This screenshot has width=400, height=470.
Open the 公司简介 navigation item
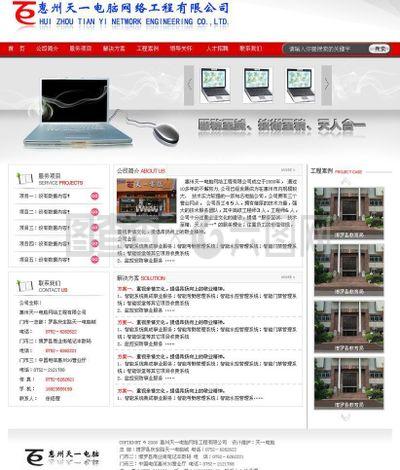pyautogui.click(x=47, y=49)
